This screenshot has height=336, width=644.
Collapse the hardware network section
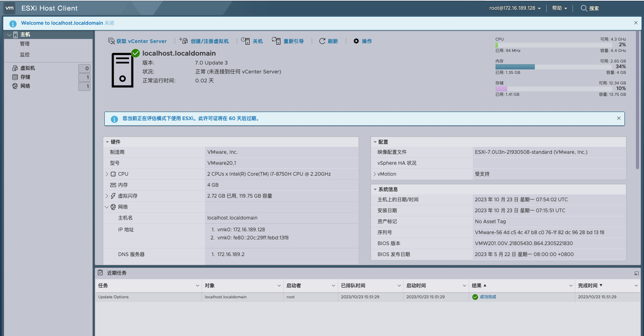pyautogui.click(x=107, y=207)
